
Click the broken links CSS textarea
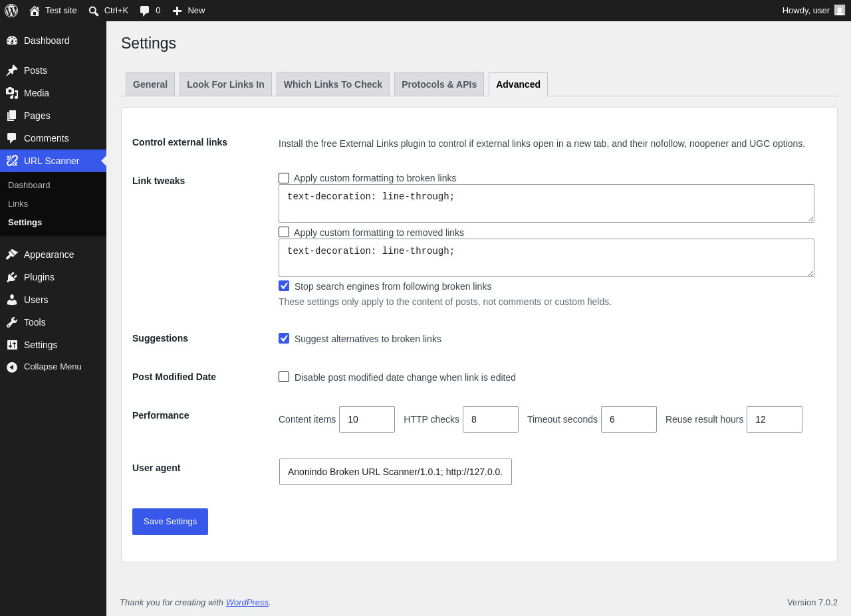[x=547, y=203]
